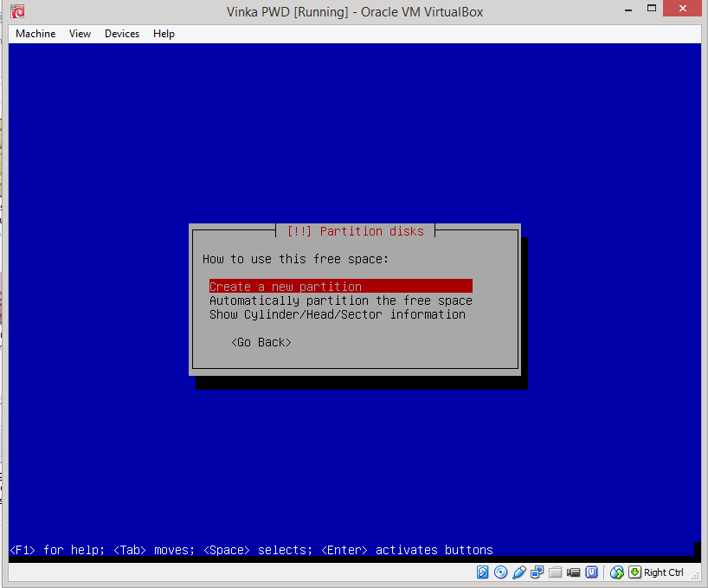The height and width of the screenshot is (588, 708).
Task: Click the CPU virtualization status icon
Action: click(591, 572)
